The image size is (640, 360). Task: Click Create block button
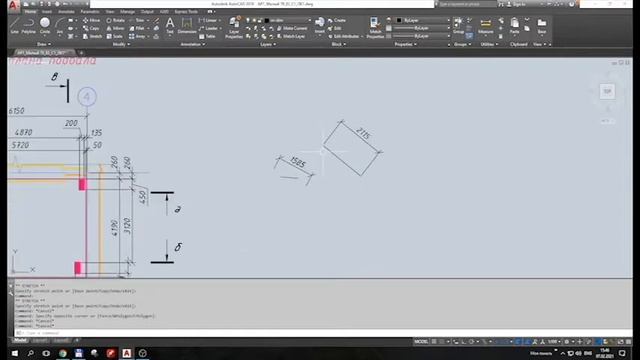tap(337, 20)
